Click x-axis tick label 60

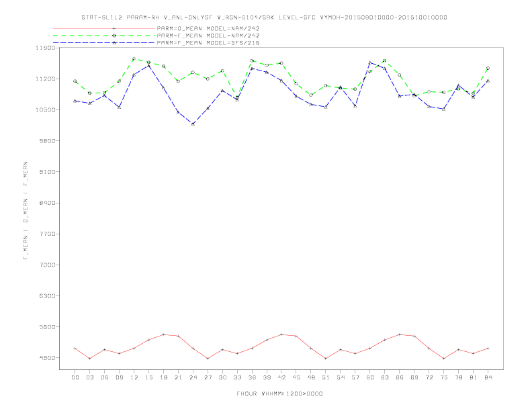coord(370,377)
